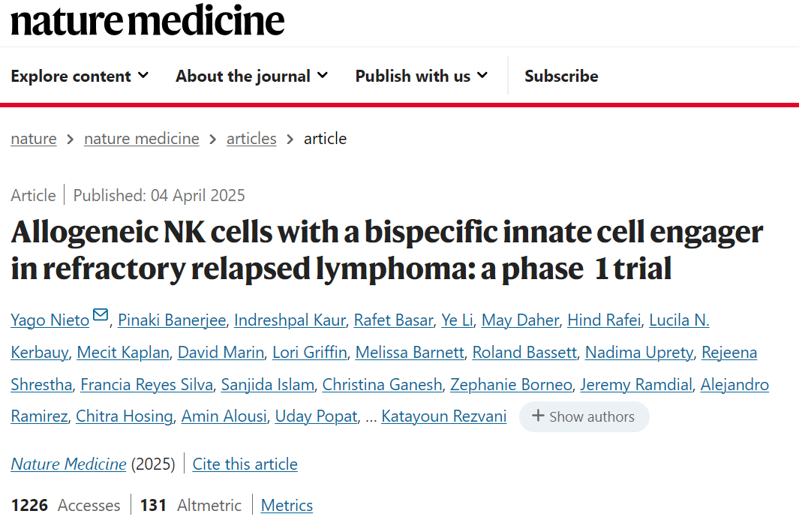Image resolution: width=799 pixels, height=532 pixels.
Task: Open the About the journal menu
Action: coord(251,76)
